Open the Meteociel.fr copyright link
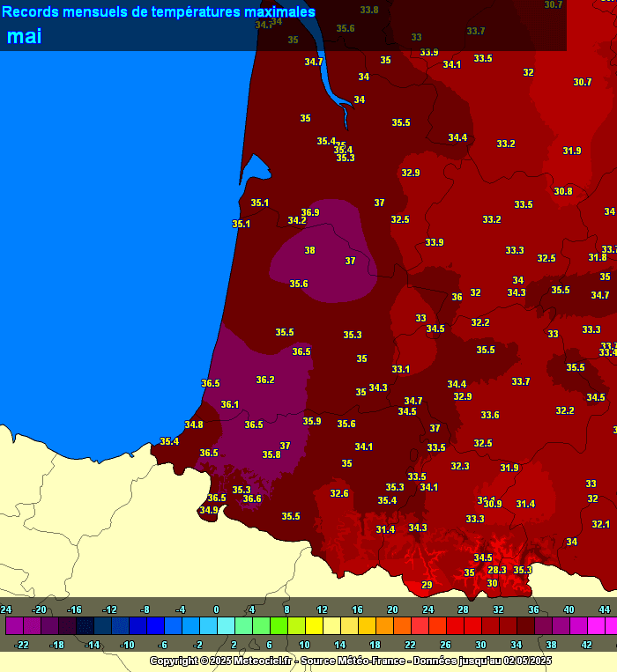Screen dimensions: 617x672 pyautogui.click(x=256, y=661)
